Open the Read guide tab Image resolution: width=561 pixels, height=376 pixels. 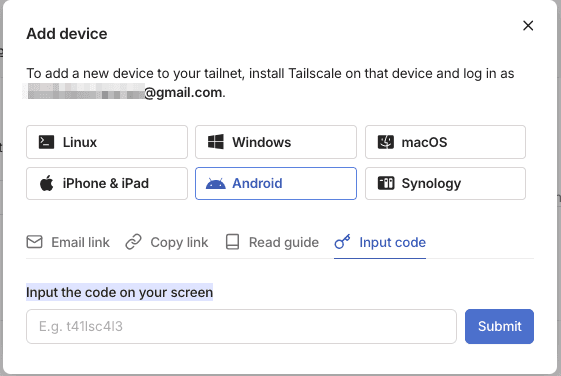click(272, 242)
